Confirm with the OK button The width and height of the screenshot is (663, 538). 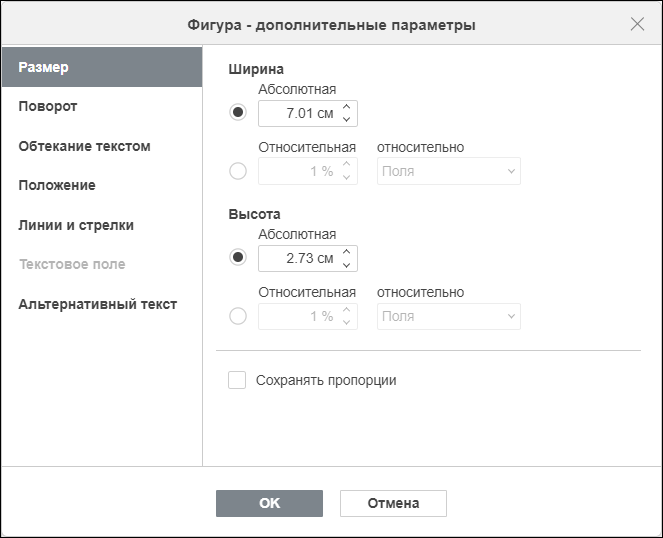point(269,503)
